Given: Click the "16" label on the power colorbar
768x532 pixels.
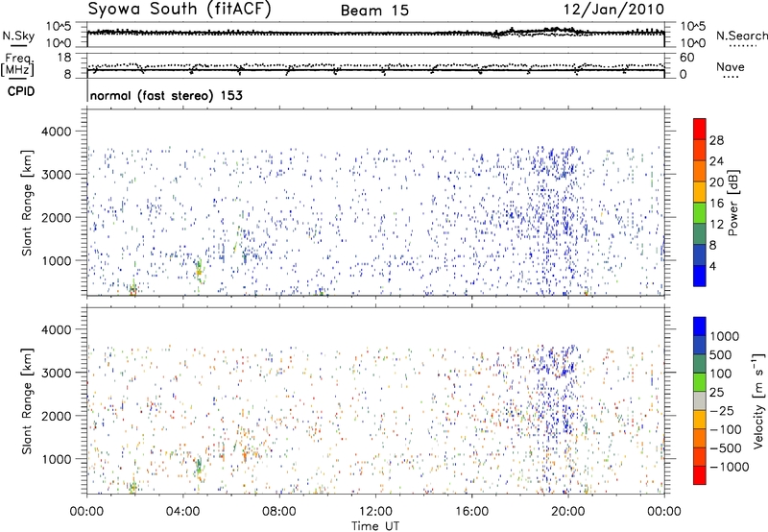Looking at the screenshot, I should [x=716, y=204].
